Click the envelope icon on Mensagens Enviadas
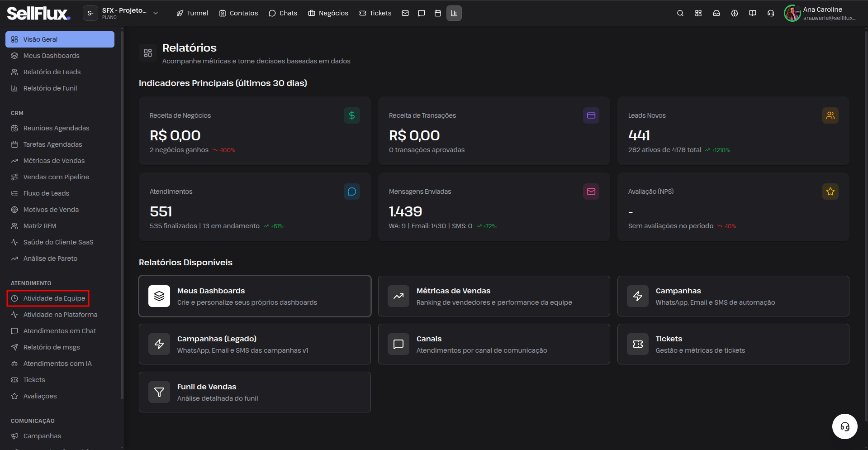The image size is (868, 450). tap(591, 191)
